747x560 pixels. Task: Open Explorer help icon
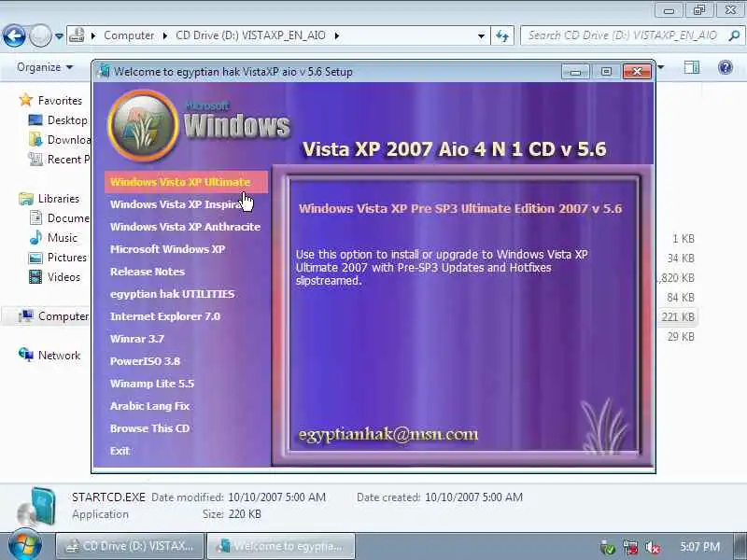click(726, 67)
